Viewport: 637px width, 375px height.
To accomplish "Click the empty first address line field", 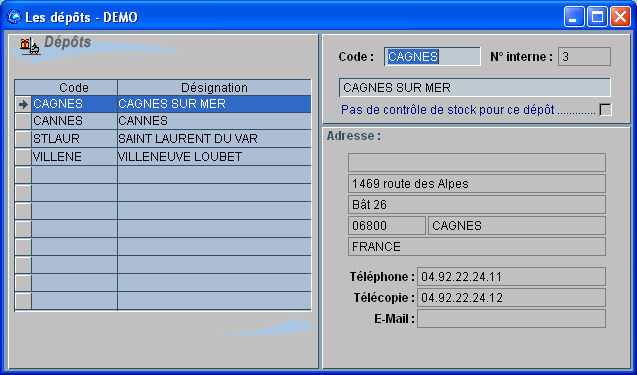I will tap(477, 163).
